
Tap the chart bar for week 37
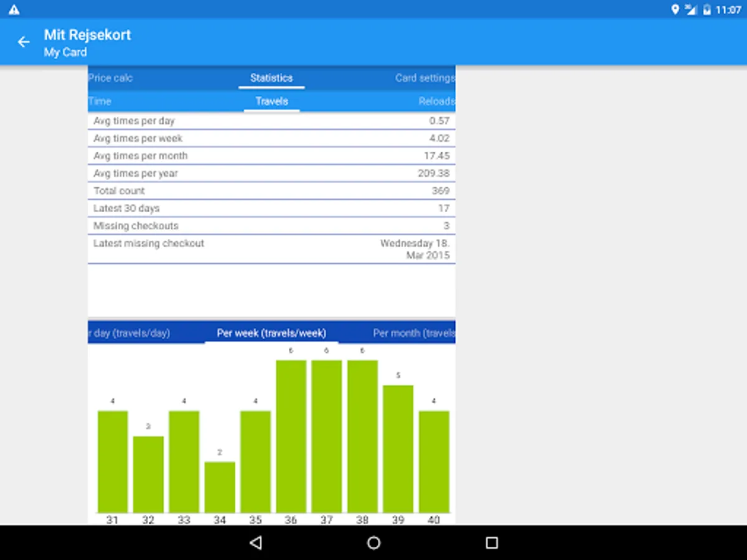pyautogui.click(x=327, y=436)
